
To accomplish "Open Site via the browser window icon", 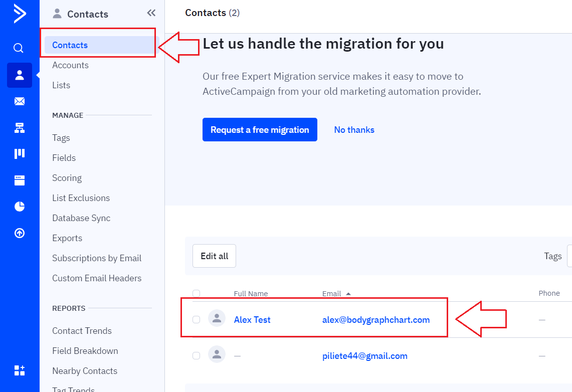I will click(20, 180).
